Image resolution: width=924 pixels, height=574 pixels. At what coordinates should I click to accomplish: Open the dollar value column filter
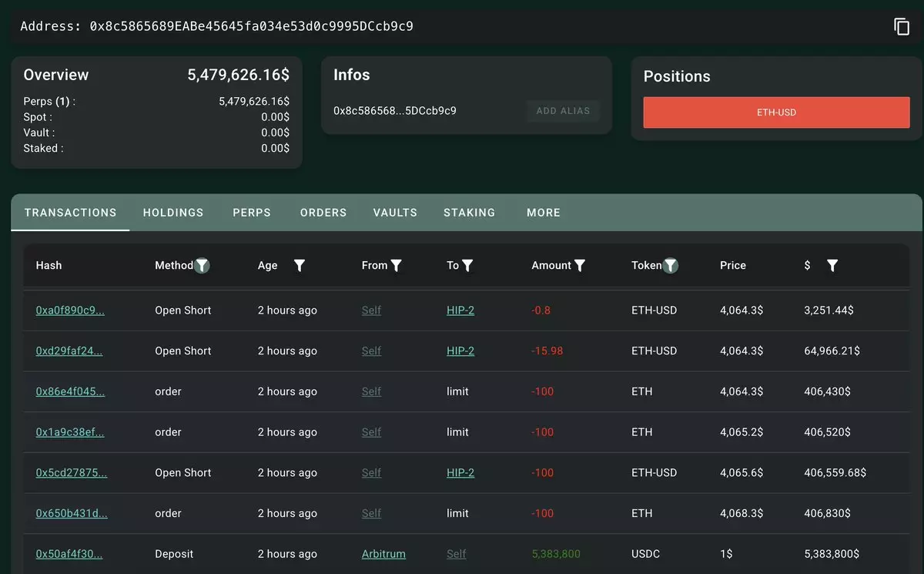pyautogui.click(x=832, y=265)
